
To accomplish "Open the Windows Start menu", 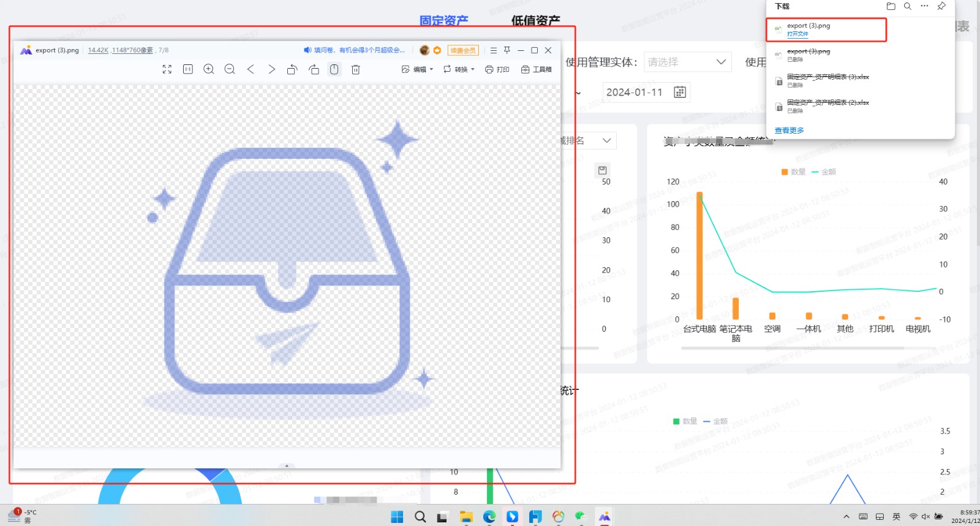I will click(397, 517).
